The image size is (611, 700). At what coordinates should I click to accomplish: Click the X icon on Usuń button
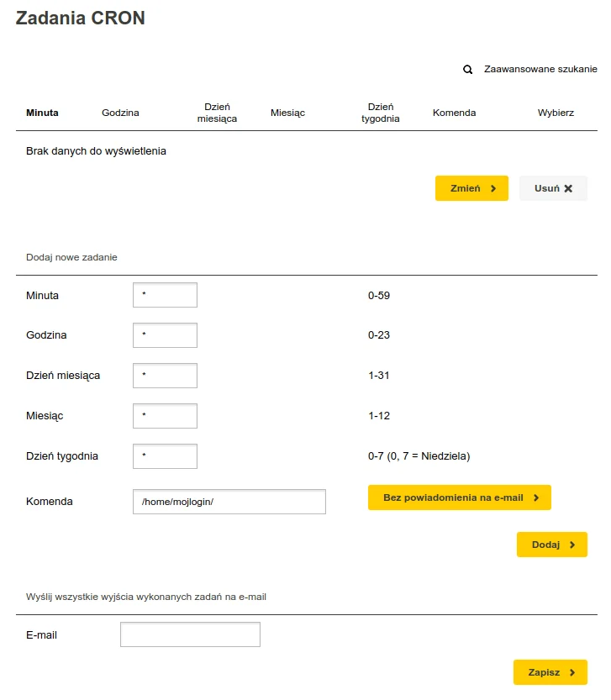point(568,188)
